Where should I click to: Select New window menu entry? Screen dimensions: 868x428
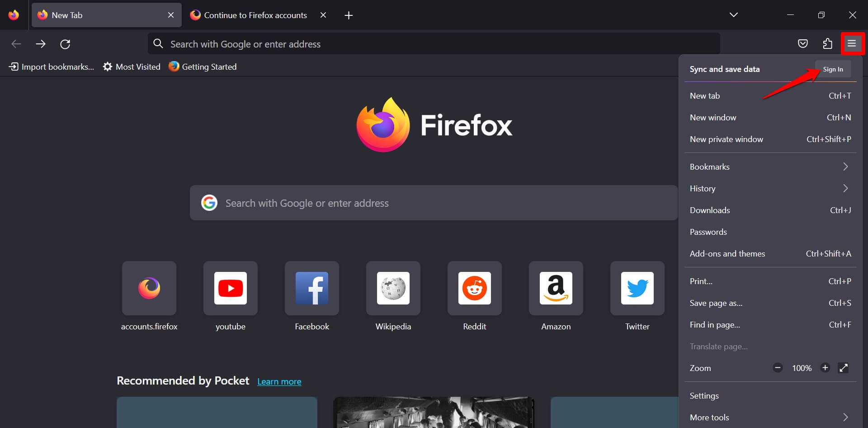coord(770,117)
